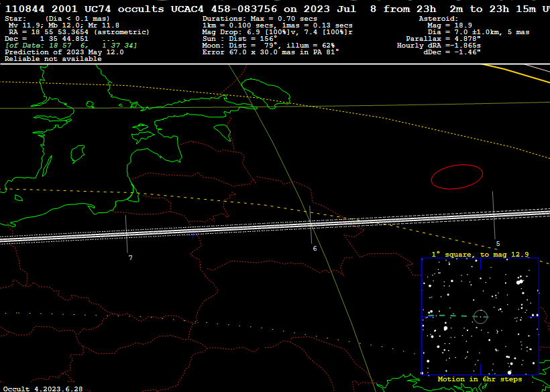
Task: Click time tick mark labeled 7
Action: click(126, 234)
